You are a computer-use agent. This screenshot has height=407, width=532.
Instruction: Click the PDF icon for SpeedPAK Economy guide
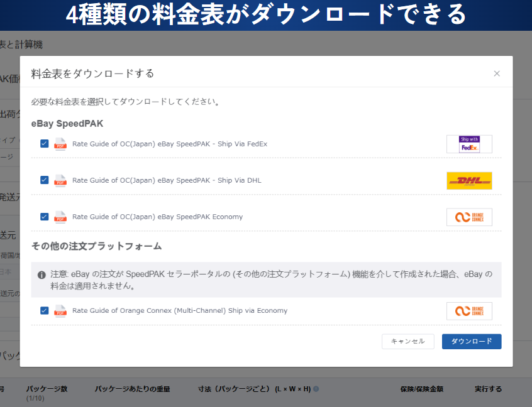click(x=60, y=217)
